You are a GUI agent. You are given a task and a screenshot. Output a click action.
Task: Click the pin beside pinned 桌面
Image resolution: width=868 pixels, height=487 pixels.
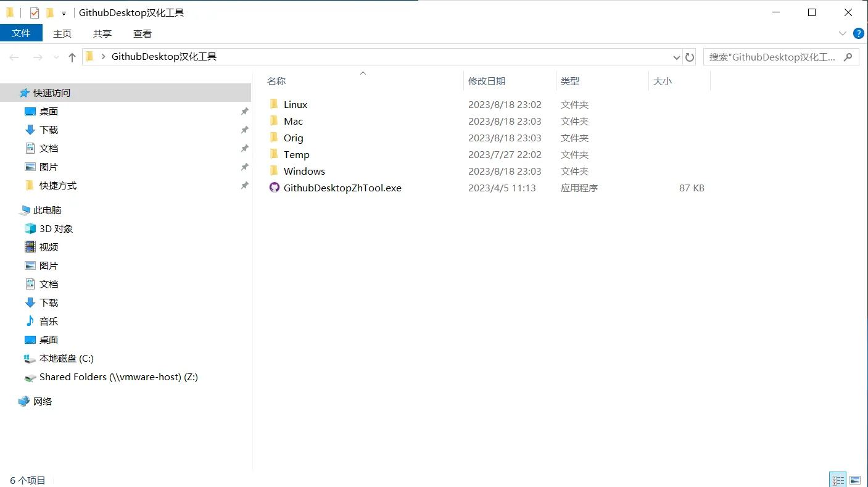point(244,111)
